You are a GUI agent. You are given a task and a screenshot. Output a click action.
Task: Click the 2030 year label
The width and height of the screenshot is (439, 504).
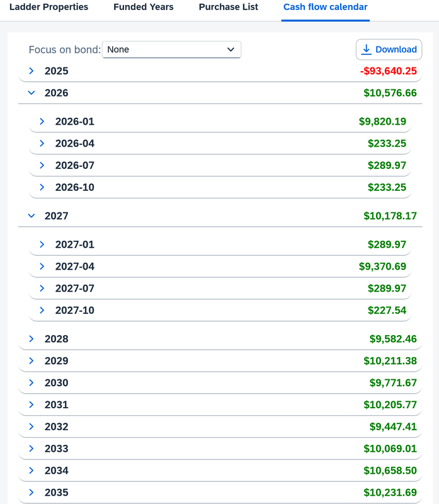click(57, 382)
